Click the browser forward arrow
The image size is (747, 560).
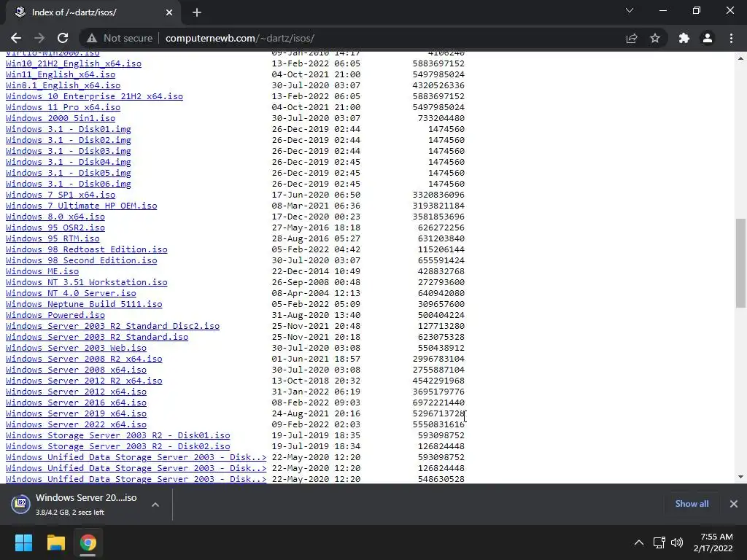pos(39,38)
